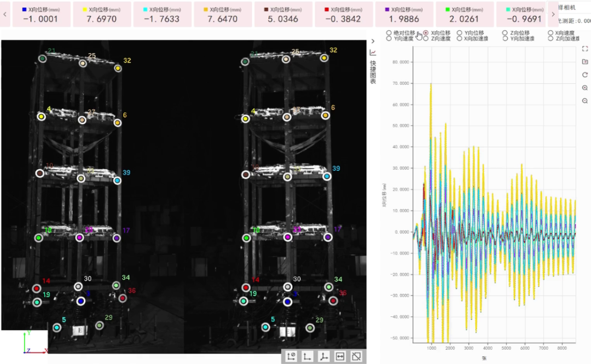591x364 pixels.
Task: Click tracking marker 32 in left image
Action: [118, 68]
